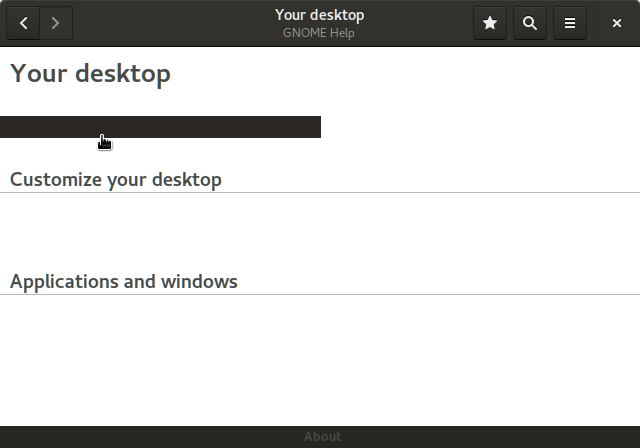Open the highlighted dark link bar
This screenshot has height=448, width=640.
tap(160, 127)
